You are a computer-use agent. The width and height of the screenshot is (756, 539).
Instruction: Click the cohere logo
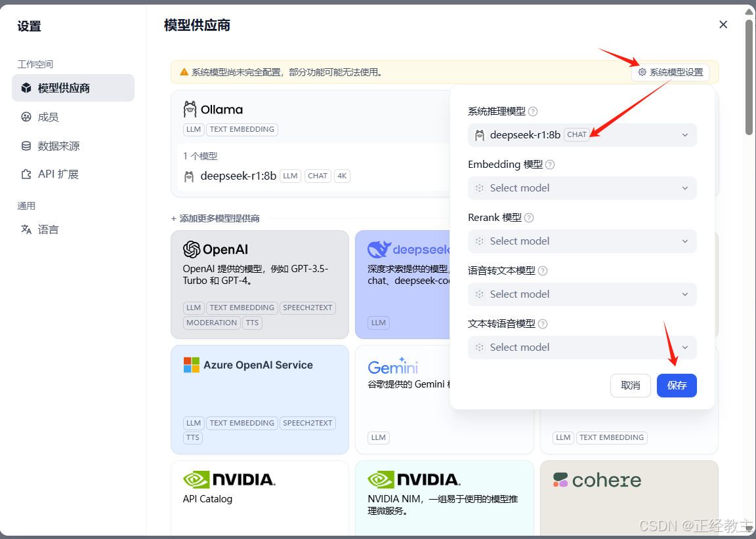click(597, 480)
